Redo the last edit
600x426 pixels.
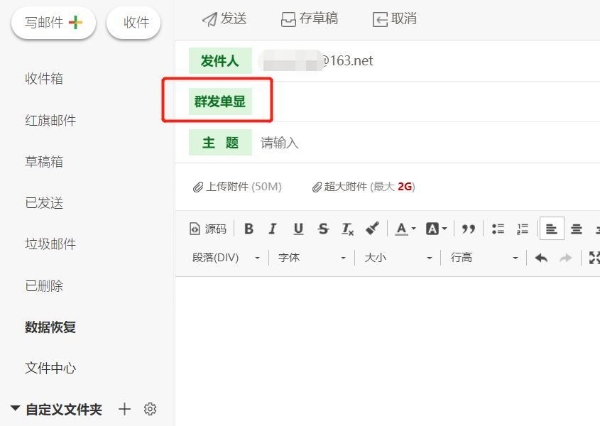pos(566,258)
